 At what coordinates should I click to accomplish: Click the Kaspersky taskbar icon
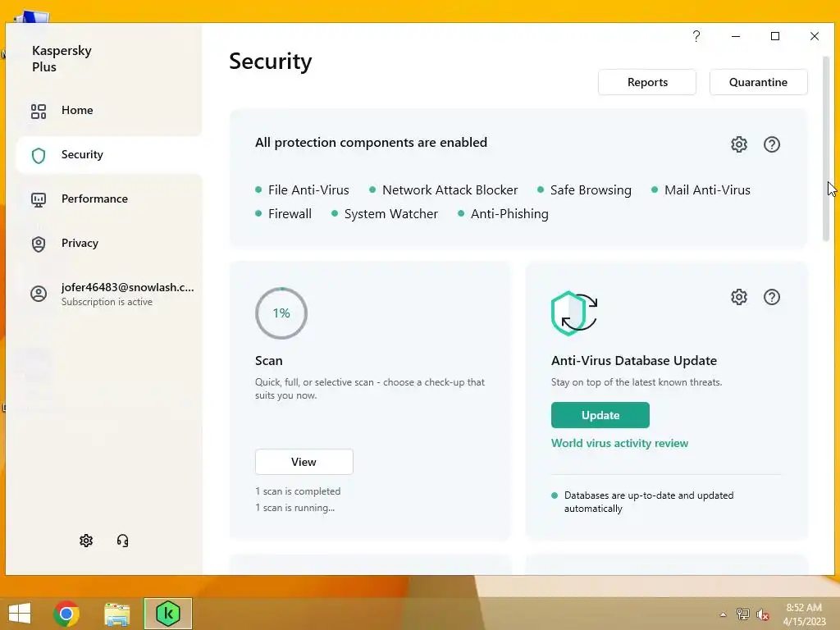click(167, 614)
